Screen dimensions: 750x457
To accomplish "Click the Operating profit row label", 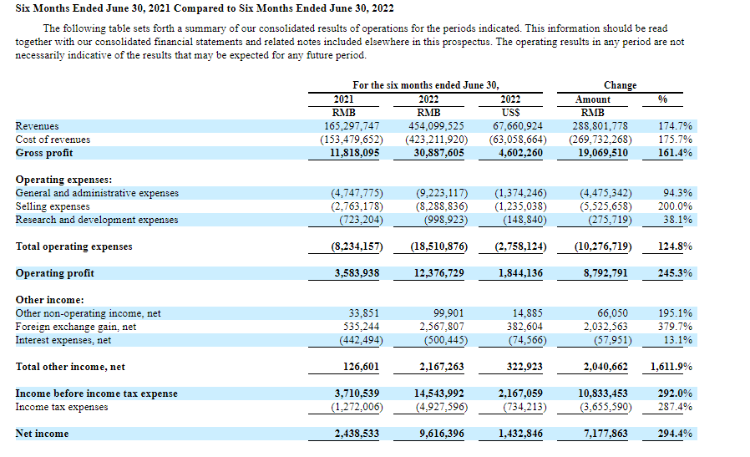I will (x=55, y=274).
